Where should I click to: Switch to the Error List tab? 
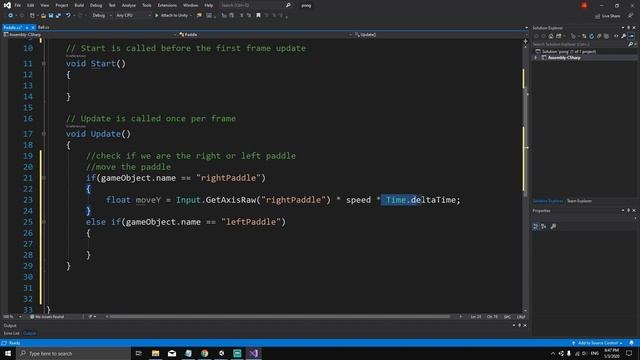point(11,333)
